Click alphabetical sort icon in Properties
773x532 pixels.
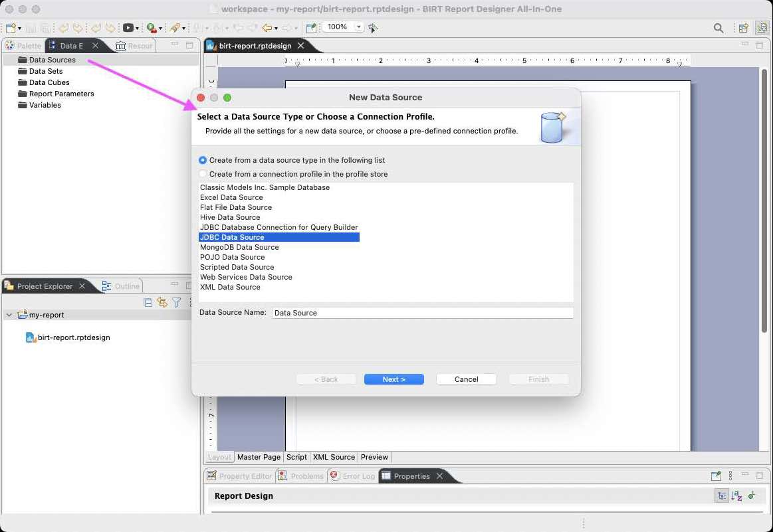pos(736,496)
